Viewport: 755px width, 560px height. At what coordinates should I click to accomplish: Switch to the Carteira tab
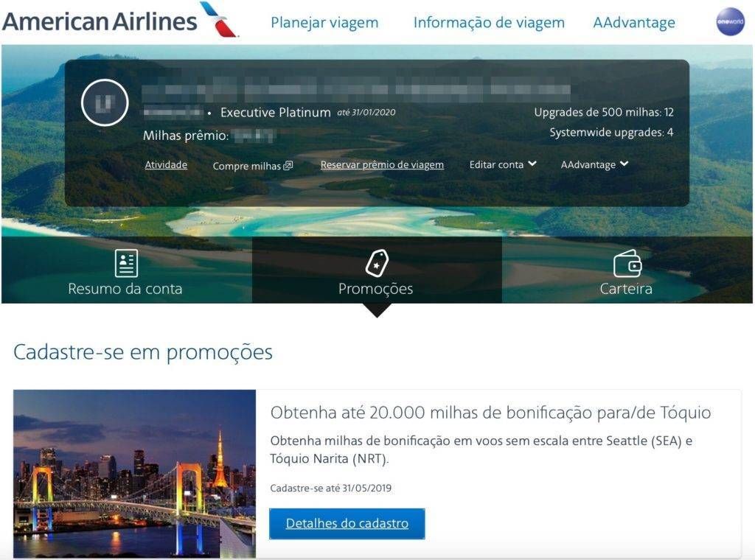click(627, 270)
